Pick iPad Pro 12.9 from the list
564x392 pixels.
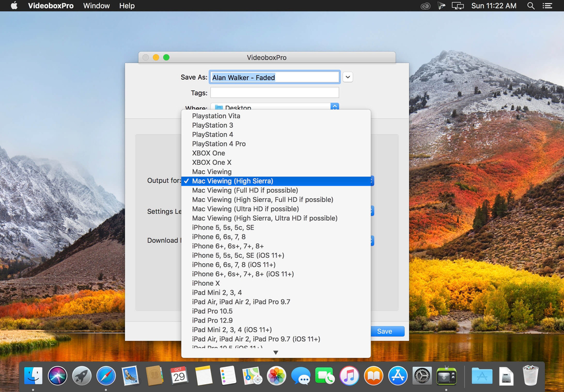pos(212,320)
